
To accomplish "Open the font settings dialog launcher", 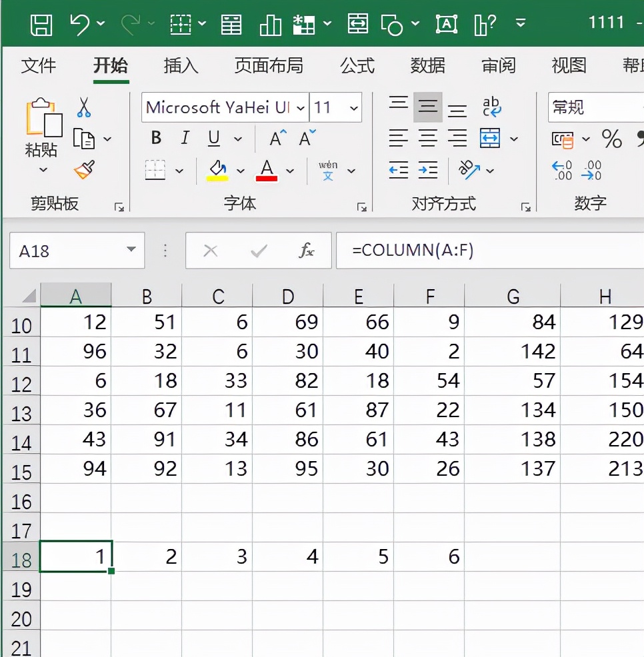I will (361, 207).
